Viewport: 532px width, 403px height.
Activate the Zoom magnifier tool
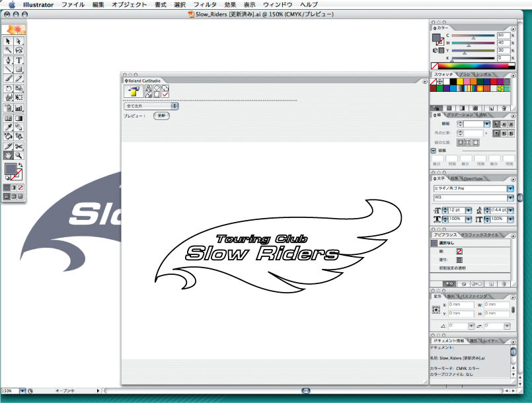(19, 156)
